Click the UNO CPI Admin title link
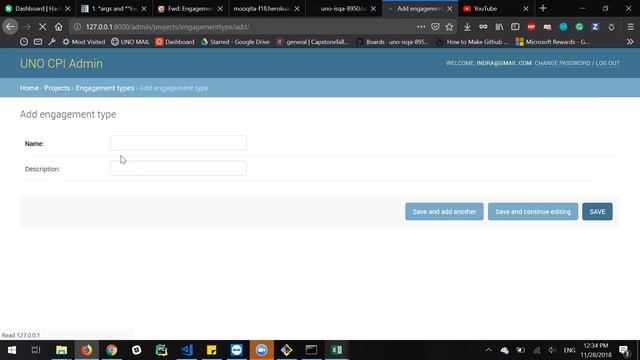 point(61,64)
